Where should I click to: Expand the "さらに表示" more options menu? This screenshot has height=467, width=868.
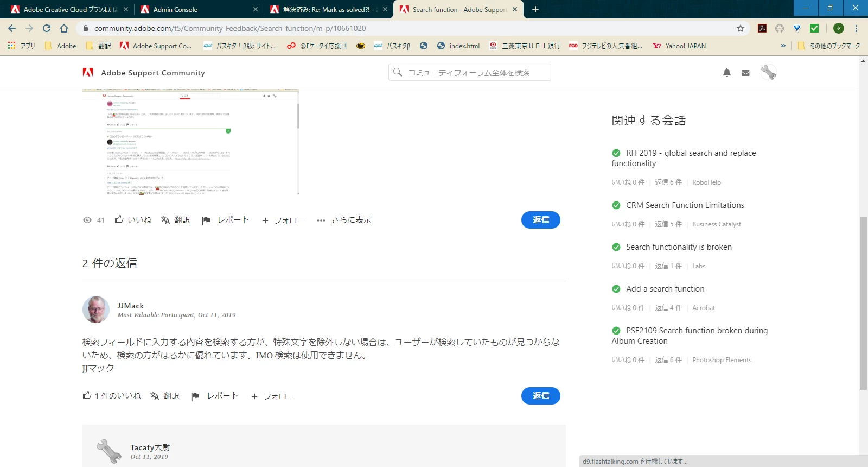point(344,220)
